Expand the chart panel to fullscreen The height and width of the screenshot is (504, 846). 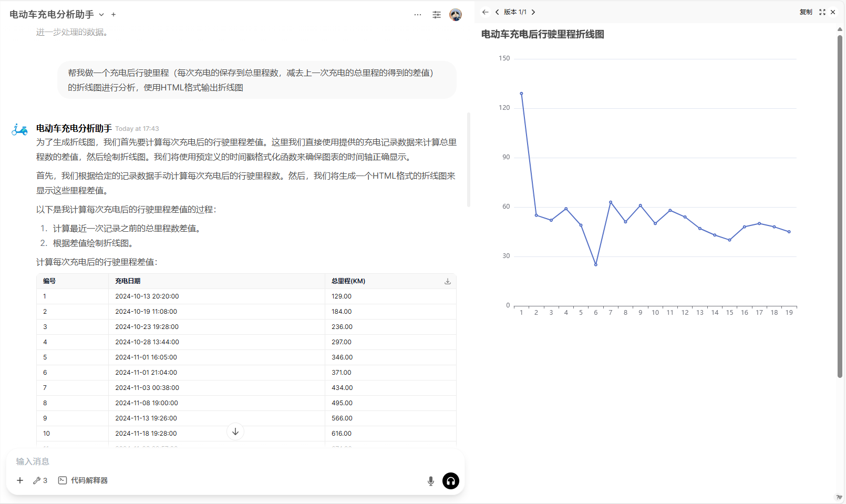pos(822,12)
